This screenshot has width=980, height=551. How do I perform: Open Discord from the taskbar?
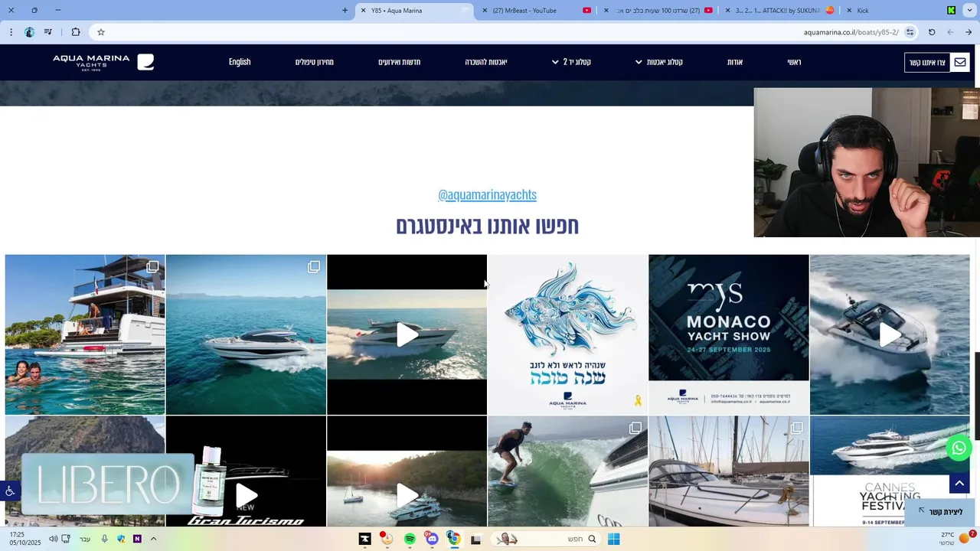coord(432,539)
